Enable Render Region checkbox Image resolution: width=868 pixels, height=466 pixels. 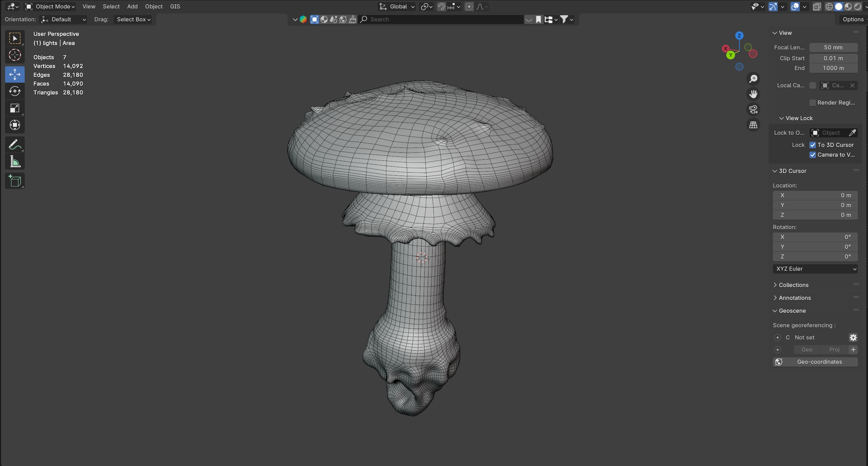813,103
